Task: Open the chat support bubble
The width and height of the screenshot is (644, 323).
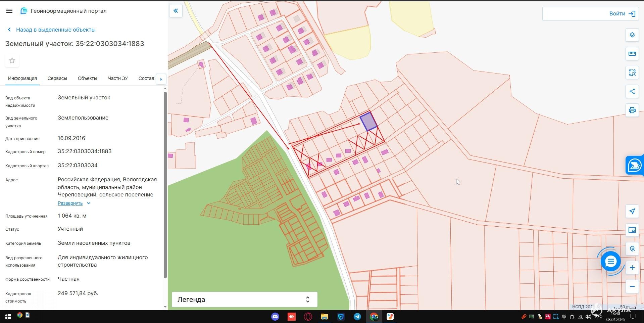Action: tap(610, 261)
